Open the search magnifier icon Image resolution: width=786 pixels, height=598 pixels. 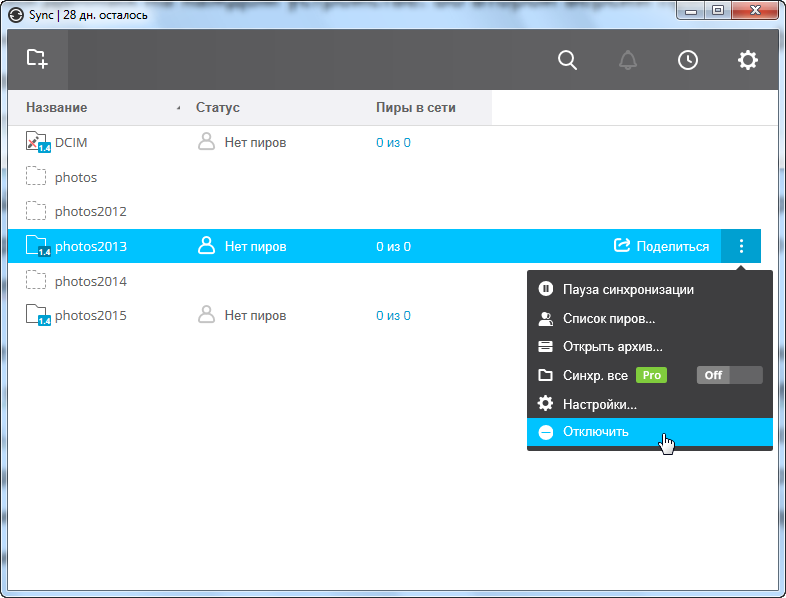567,60
